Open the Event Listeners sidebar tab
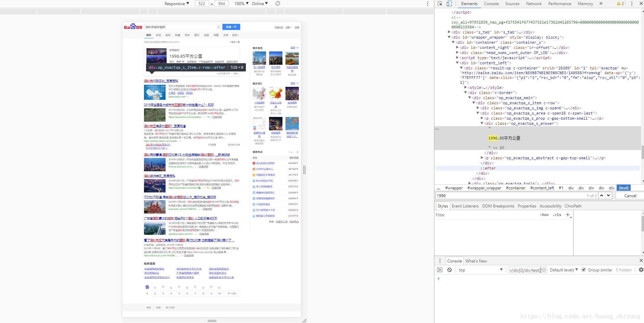Image resolution: width=644 pixels, height=323 pixels. pos(465,206)
